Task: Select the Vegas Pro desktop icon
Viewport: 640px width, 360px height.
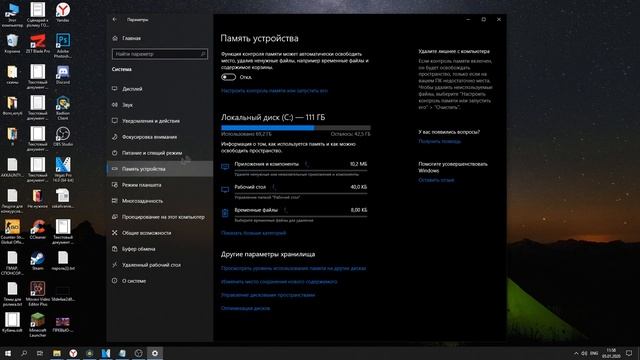Action: (63, 169)
